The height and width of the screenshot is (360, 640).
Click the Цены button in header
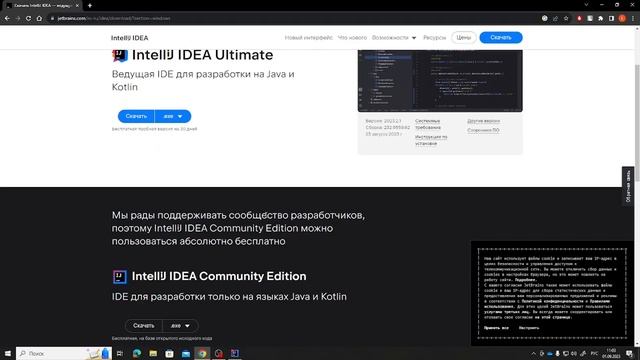click(464, 38)
